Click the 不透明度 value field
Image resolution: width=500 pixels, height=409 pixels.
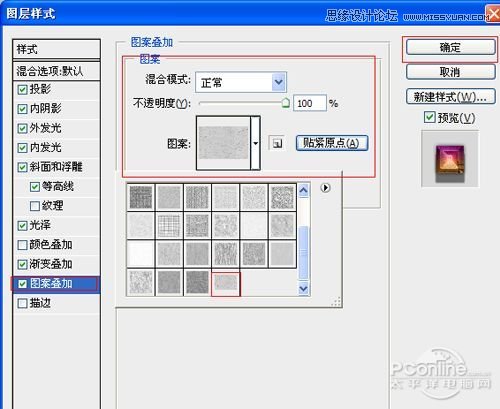point(309,103)
